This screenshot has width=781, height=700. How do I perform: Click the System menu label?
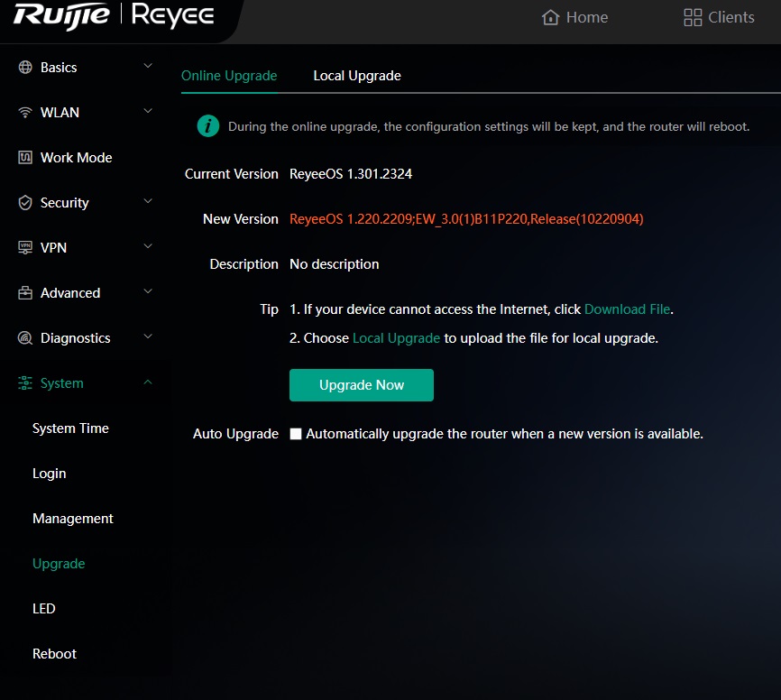pyautogui.click(x=61, y=383)
